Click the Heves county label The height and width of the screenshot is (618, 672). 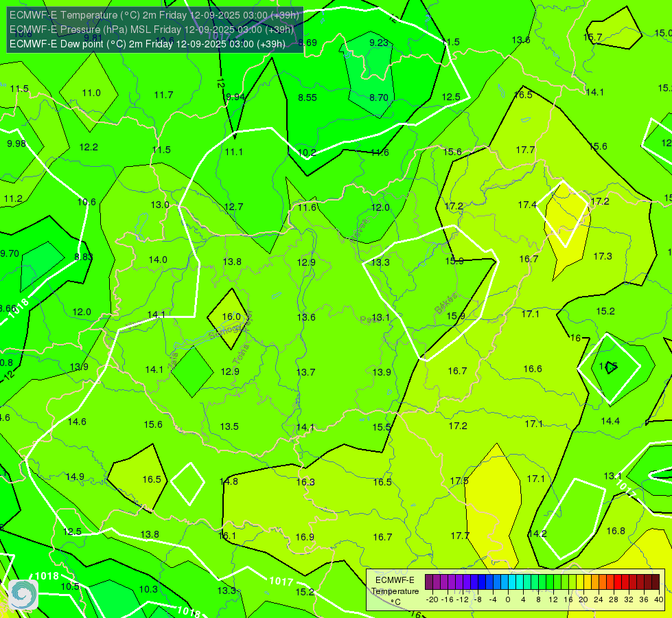coord(359,231)
